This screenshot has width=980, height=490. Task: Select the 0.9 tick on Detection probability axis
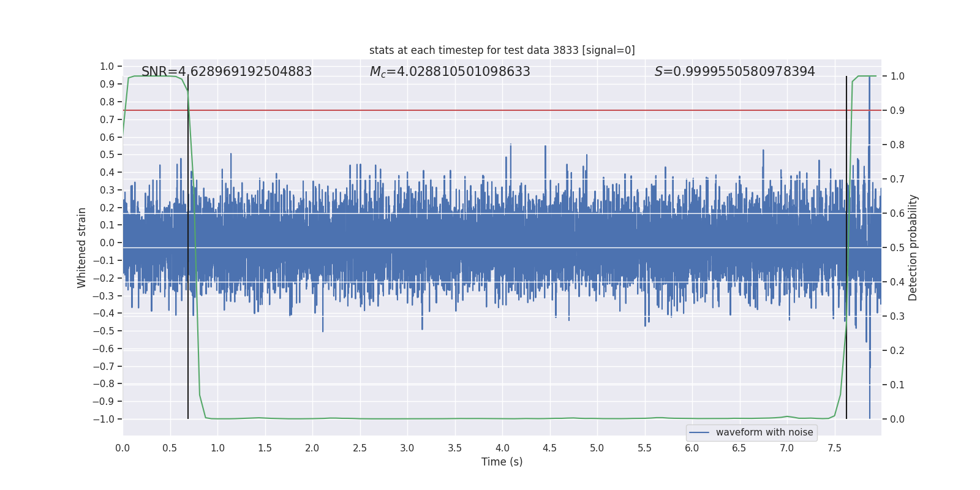pos(897,110)
